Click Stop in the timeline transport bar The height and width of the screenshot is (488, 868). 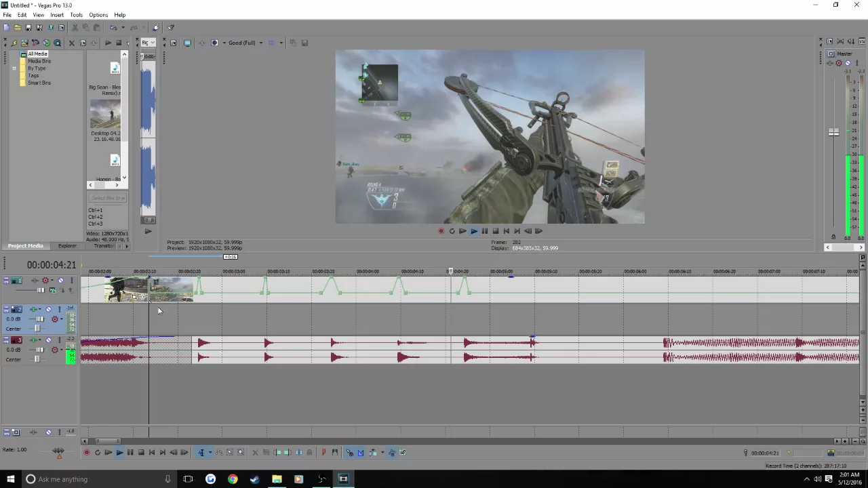[x=141, y=453]
